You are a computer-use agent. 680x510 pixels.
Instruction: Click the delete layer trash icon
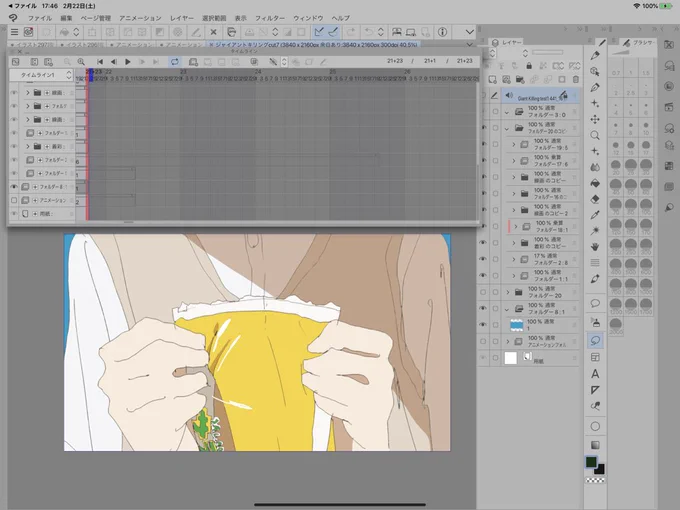pos(575,79)
